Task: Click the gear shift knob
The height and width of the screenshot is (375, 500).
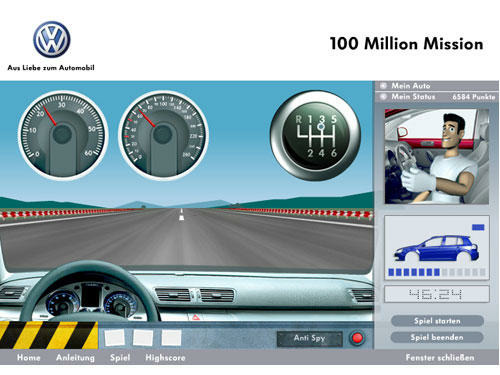Action: point(316,135)
